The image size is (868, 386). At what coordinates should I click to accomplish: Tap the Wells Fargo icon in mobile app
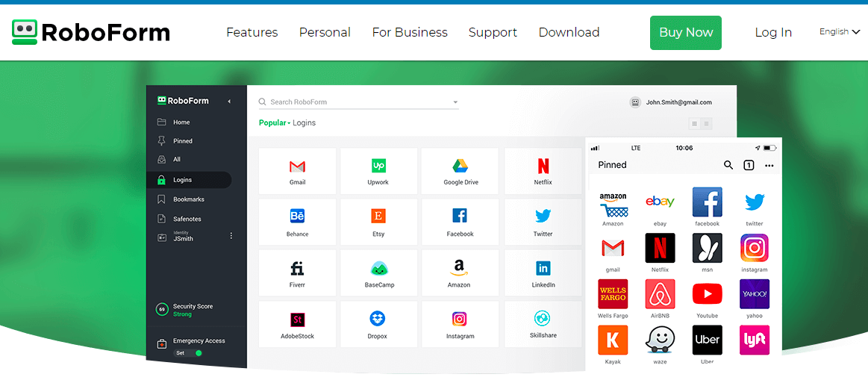613,294
